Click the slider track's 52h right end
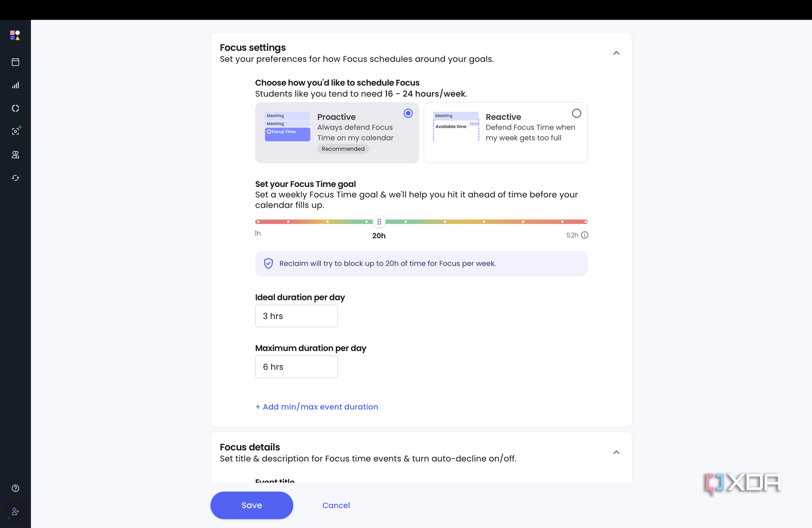The height and width of the screenshot is (528, 812). point(585,221)
